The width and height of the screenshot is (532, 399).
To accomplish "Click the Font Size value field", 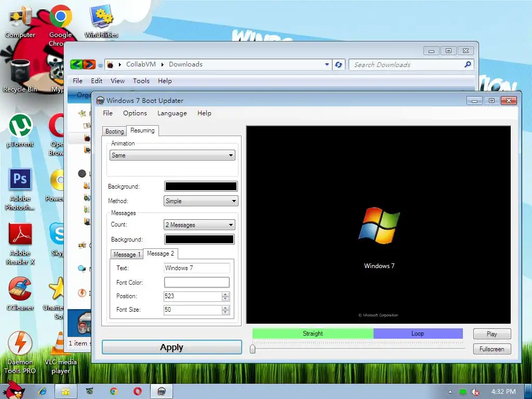I will (193, 310).
